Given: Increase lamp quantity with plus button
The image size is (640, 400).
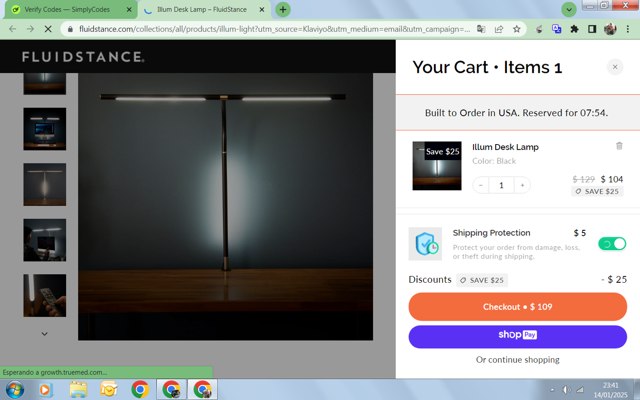Looking at the screenshot, I should click(522, 185).
